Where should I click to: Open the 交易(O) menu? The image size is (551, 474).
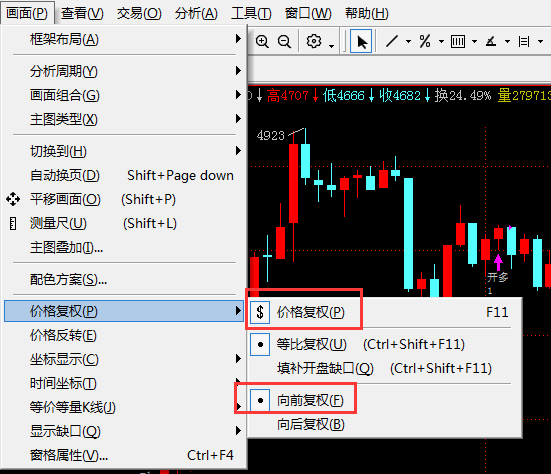tap(139, 13)
